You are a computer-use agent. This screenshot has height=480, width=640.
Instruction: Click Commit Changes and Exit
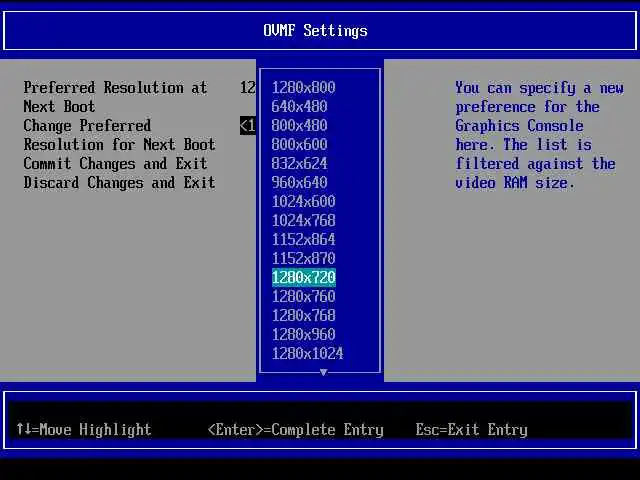coord(115,164)
